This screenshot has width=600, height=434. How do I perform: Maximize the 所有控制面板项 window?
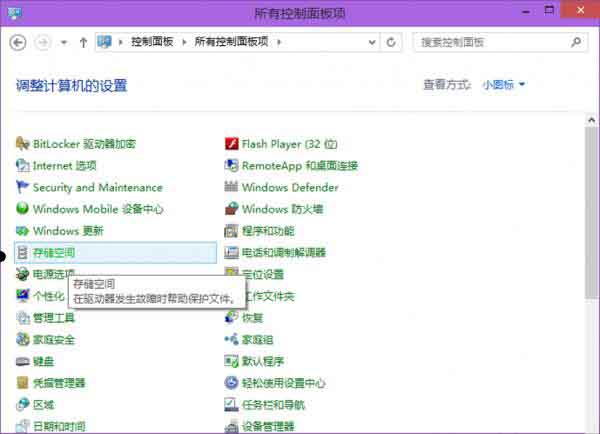(549, 10)
